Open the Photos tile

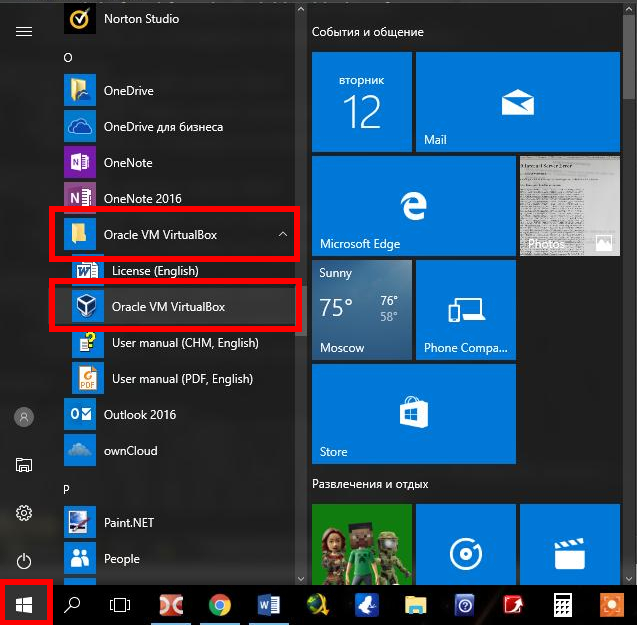click(x=570, y=206)
